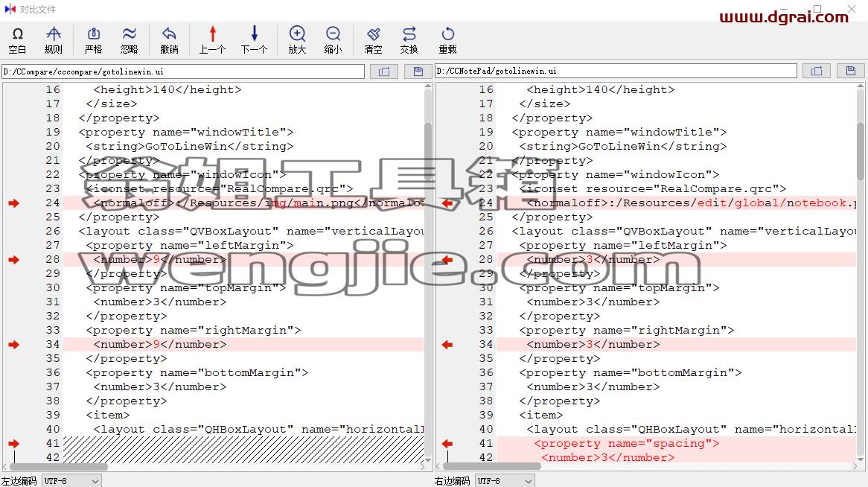Open the 左边编码 UTF-8 encoding dropdown
The height and width of the screenshot is (487, 868).
tap(71, 481)
